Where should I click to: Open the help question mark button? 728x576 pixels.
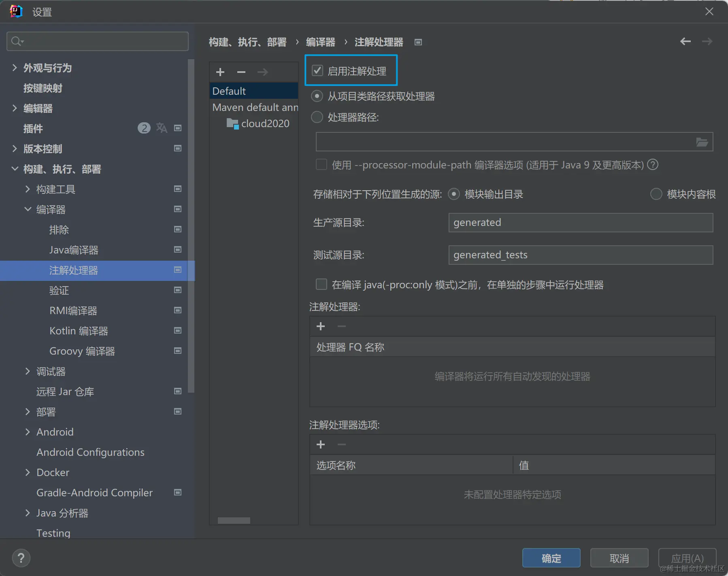(21, 558)
